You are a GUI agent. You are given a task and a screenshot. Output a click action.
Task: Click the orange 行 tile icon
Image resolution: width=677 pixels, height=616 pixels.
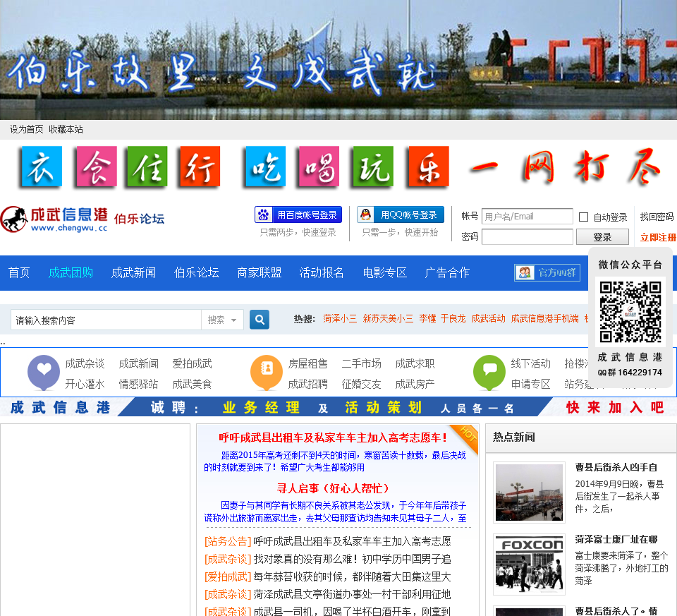click(x=200, y=167)
